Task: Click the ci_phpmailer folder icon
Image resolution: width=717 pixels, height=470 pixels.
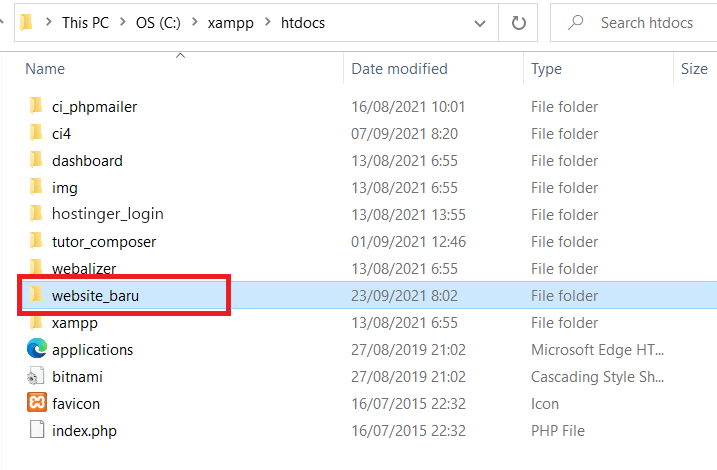Action: pos(36,107)
